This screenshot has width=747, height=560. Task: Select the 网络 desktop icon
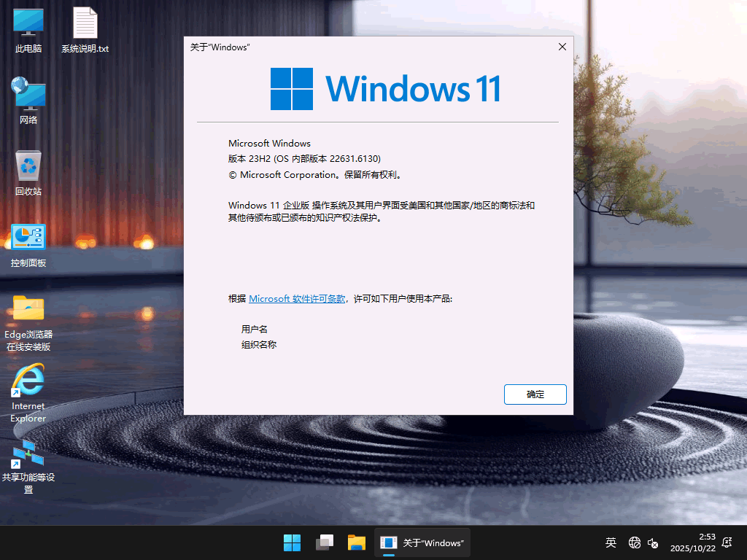28,101
